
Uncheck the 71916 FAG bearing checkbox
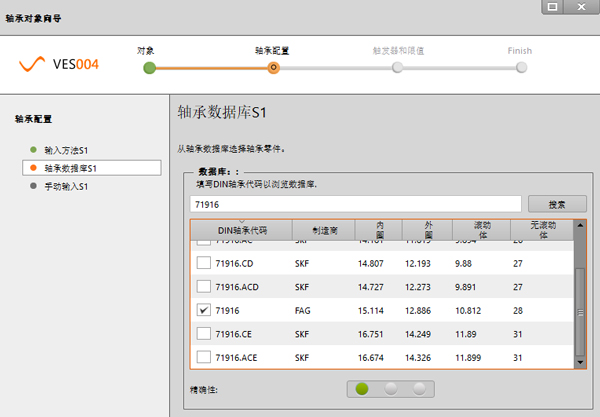(x=204, y=311)
